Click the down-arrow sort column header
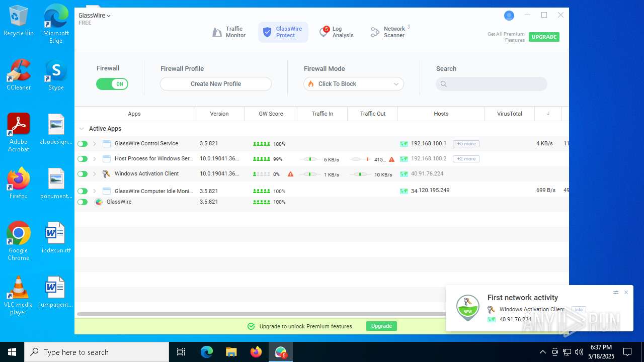 [548, 114]
